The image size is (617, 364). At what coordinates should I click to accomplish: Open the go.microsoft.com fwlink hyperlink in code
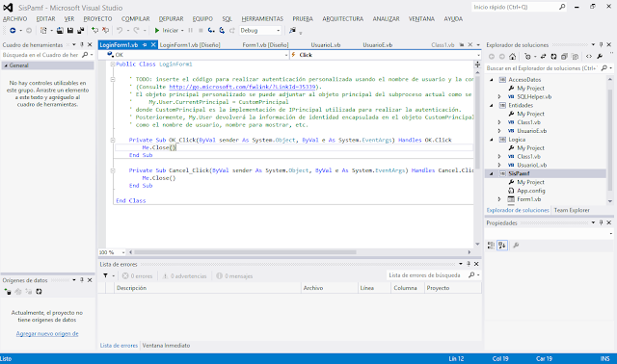point(242,87)
